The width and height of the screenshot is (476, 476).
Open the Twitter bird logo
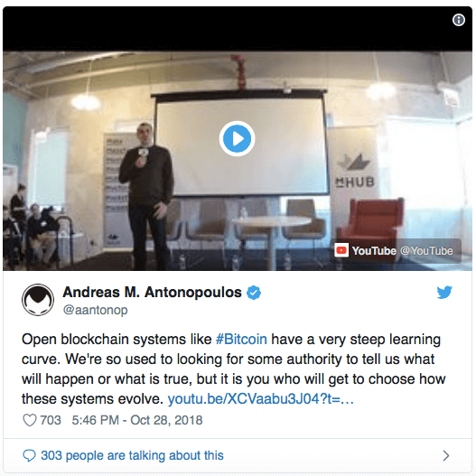tap(444, 293)
